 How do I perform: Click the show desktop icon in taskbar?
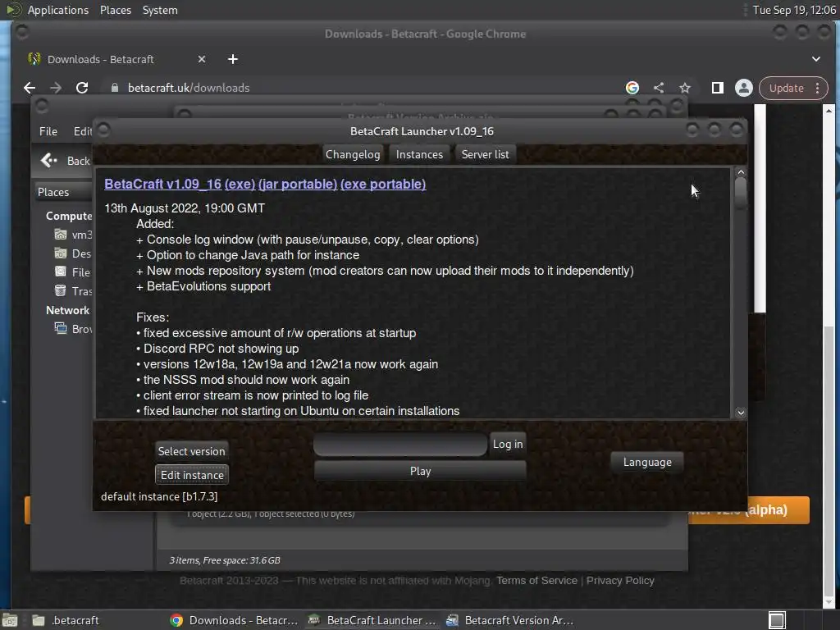(x=10, y=620)
